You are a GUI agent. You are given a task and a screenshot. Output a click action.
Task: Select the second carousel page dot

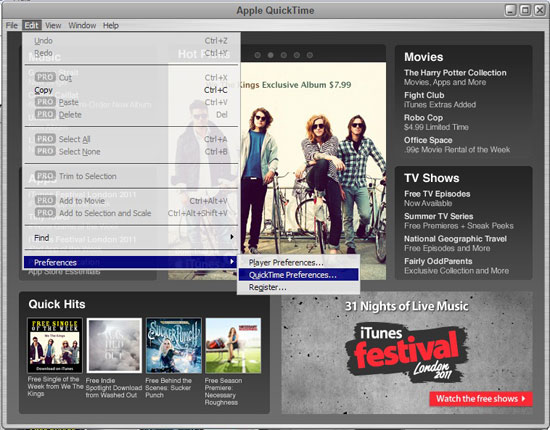tap(270, 55)
